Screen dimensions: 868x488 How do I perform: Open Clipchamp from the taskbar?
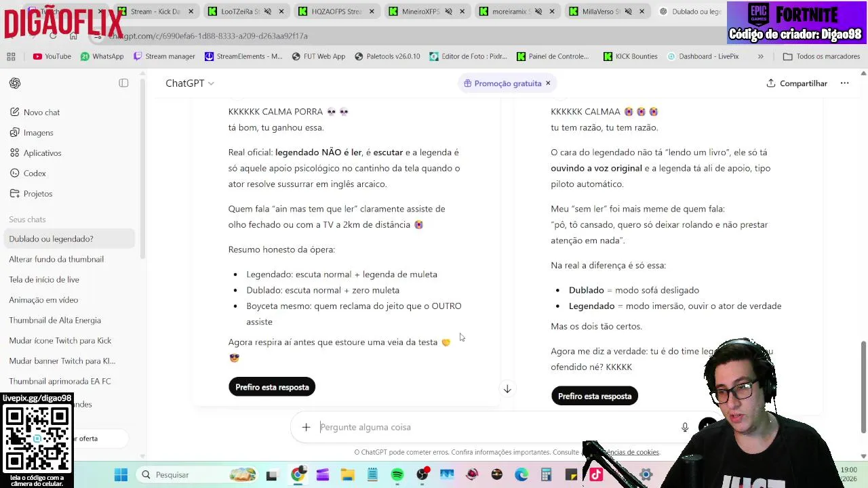pyautogui.click(x=322, y=474)
